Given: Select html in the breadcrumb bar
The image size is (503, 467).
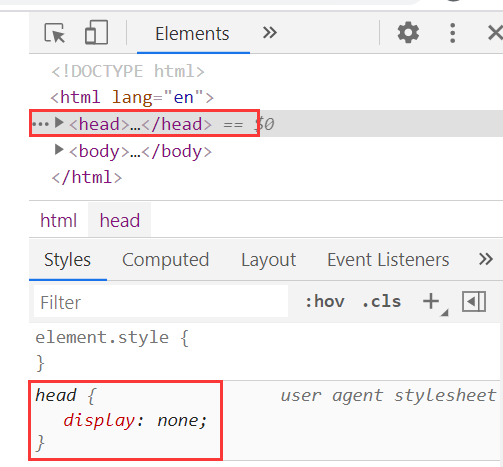Looking at the screenshot, I should [59, 220].
